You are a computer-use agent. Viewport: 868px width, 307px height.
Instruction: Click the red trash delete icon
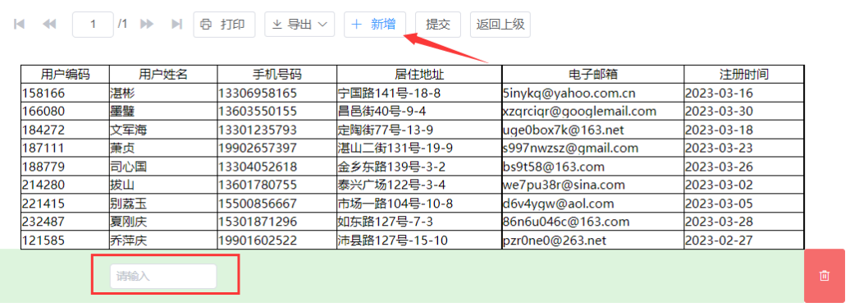825,276
